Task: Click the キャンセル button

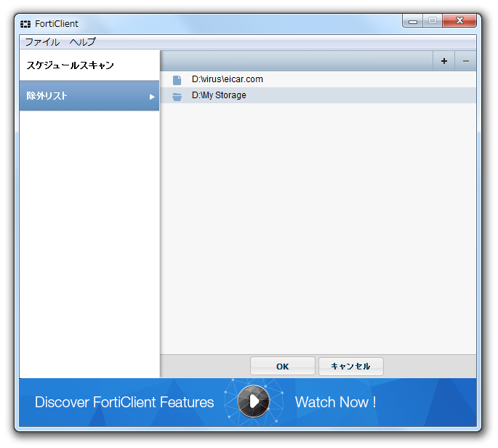Action: [x=350, y=367]
